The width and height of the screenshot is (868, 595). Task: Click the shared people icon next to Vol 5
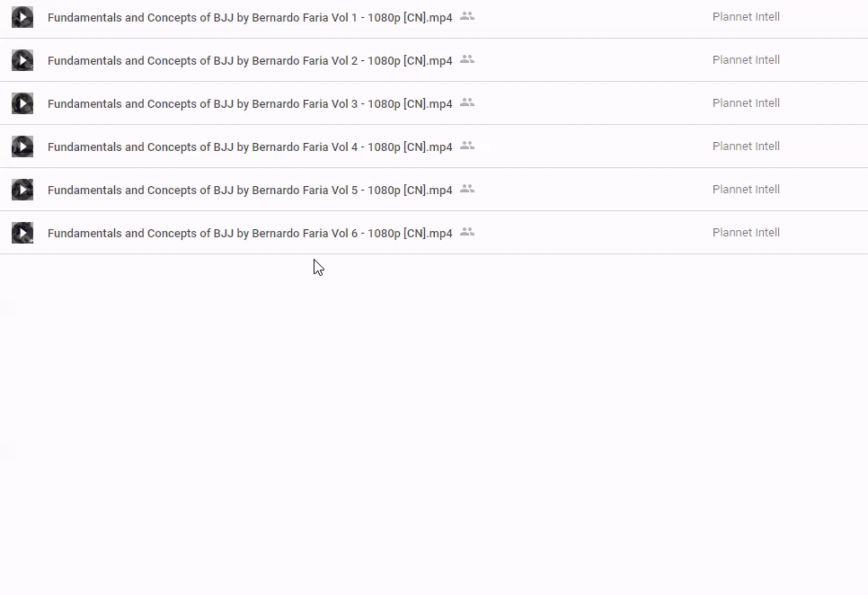click(467, 189)
